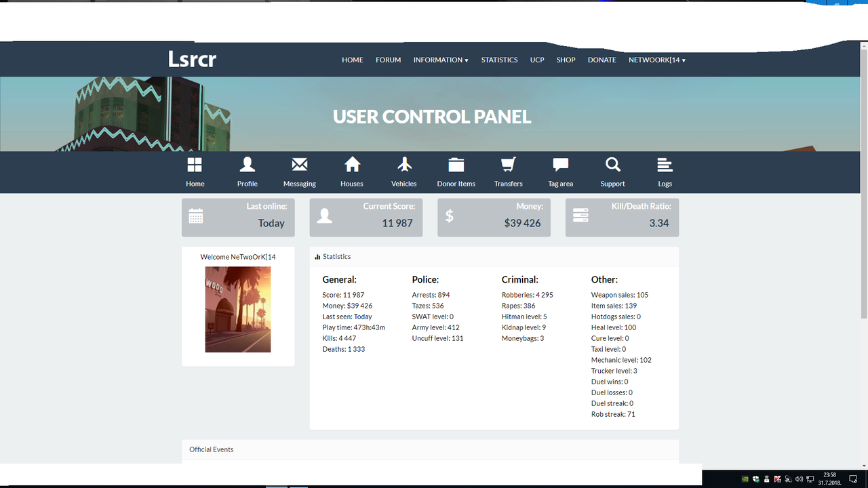The image size is (868, 488).
Task: Open DONATE in top navigation
Action: (602, 60)
